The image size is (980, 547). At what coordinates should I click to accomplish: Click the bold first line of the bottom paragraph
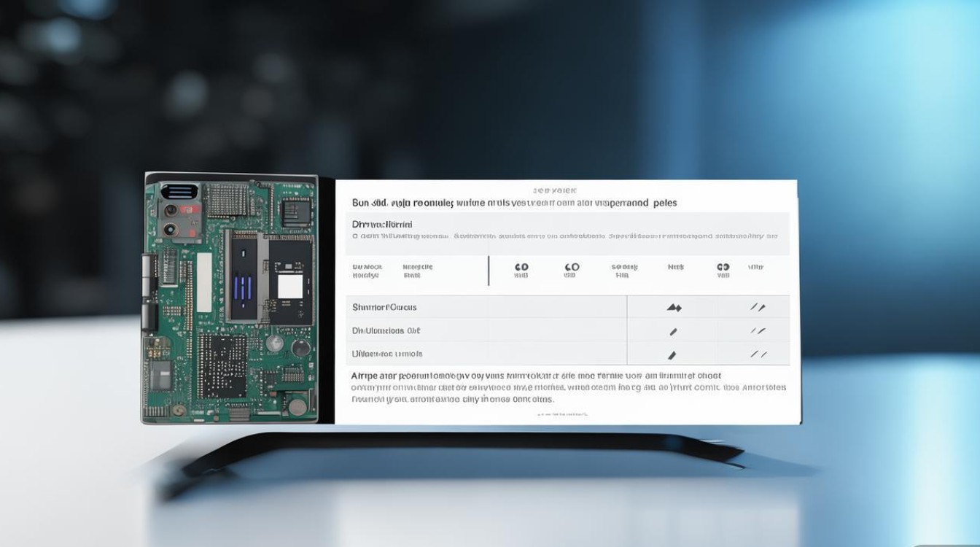tap(536, 376)
